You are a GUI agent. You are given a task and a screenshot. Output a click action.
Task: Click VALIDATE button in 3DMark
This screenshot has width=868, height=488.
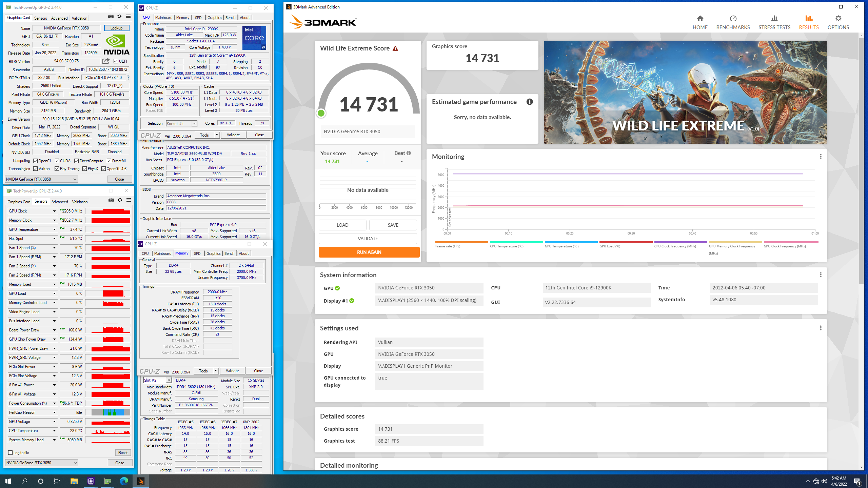tap(368, 239)
